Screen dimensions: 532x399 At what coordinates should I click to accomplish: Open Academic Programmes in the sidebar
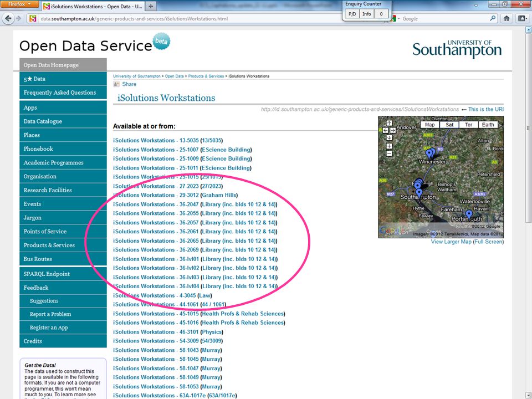[63, 162]
